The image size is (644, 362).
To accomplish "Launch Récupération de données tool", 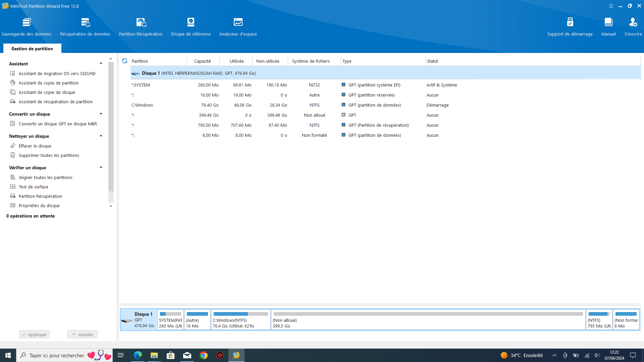I will pyautogui.click(x=85, y=27).
